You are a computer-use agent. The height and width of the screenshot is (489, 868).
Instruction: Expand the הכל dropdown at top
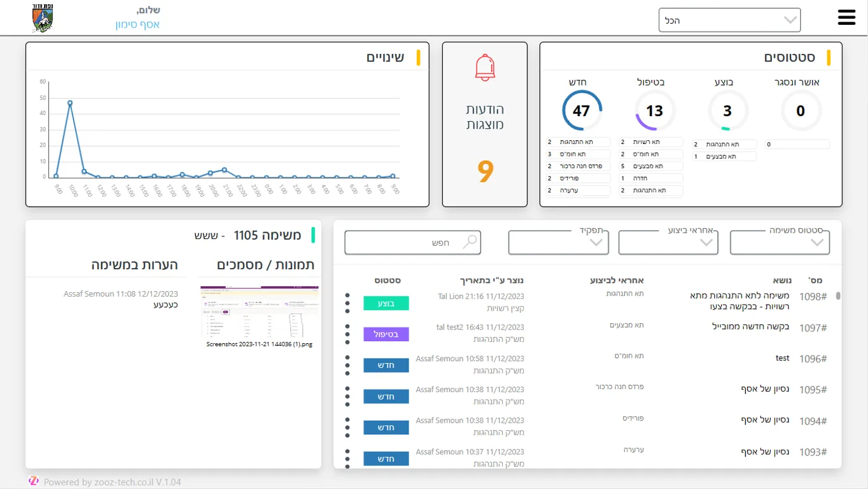730,20
